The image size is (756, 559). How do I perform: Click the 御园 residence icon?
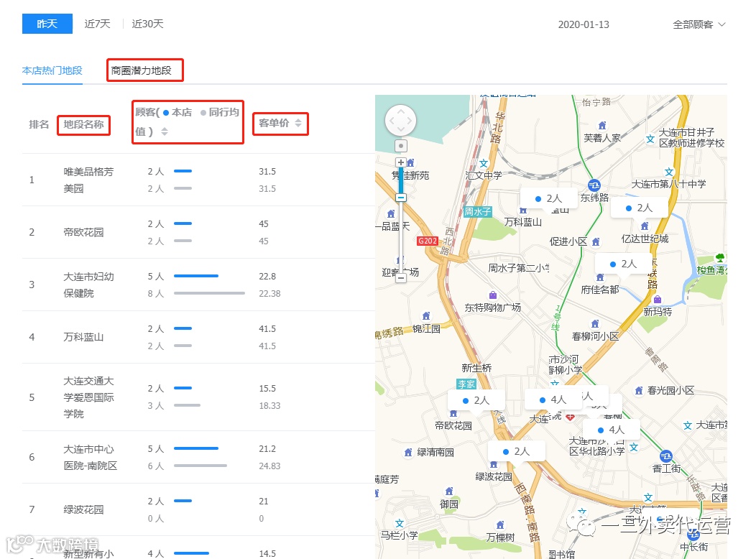[x=449, y=491]
